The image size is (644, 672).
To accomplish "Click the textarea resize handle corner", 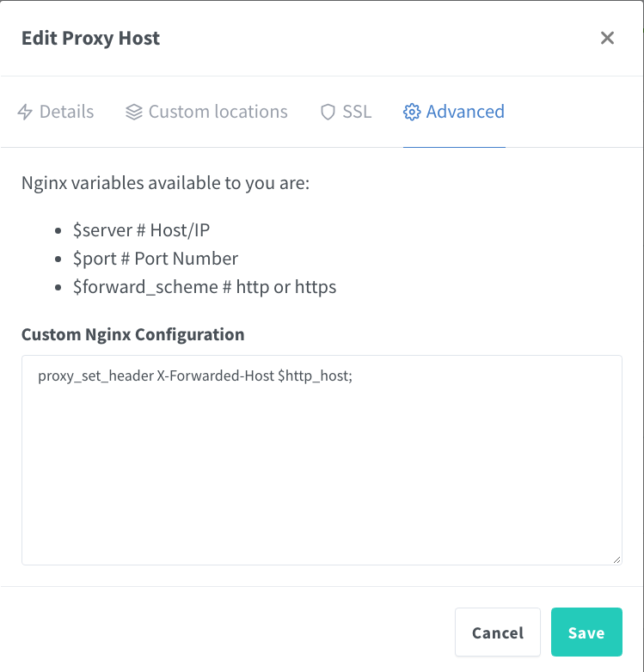I will pos(616,559).
